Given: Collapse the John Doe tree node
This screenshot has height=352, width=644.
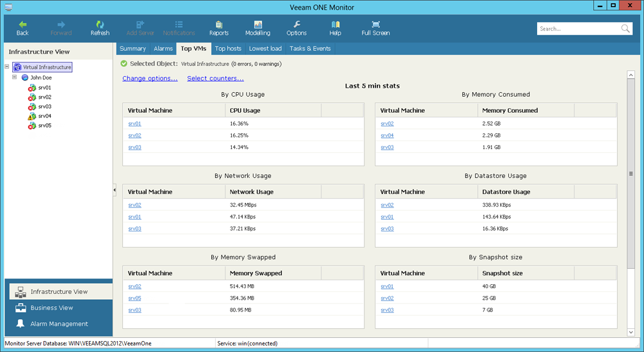Looking at the screenshot, I should click(x=14, y=77).
